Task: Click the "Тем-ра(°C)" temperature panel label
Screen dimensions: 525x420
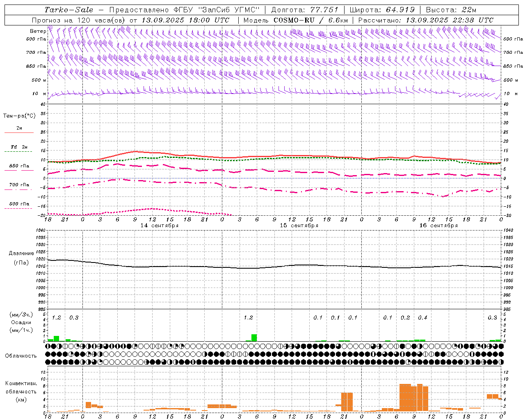Action: [x=19, y=116]
